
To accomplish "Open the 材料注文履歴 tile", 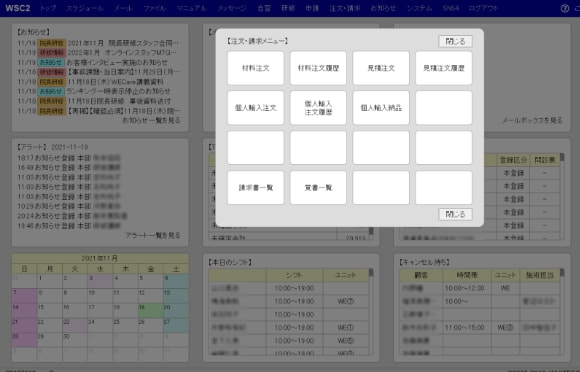I will click(x=318, y=68).
